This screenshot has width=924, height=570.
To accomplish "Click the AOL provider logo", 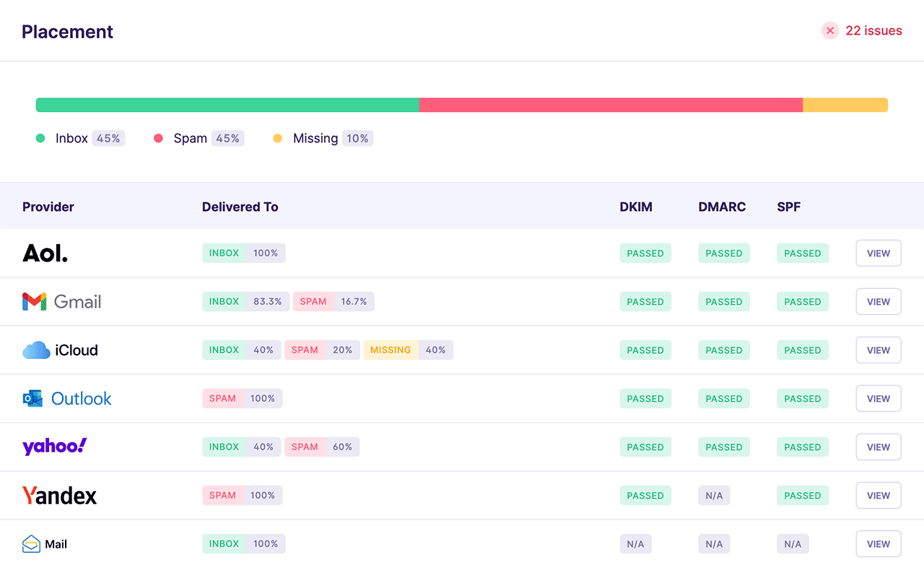I will point(45,253).
